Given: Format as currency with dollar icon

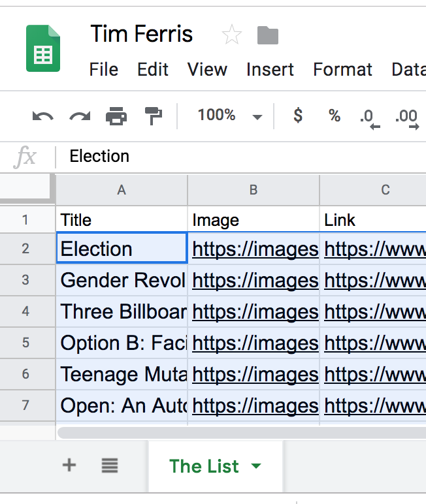Looking at the screenshot, I should click(298, 116).
